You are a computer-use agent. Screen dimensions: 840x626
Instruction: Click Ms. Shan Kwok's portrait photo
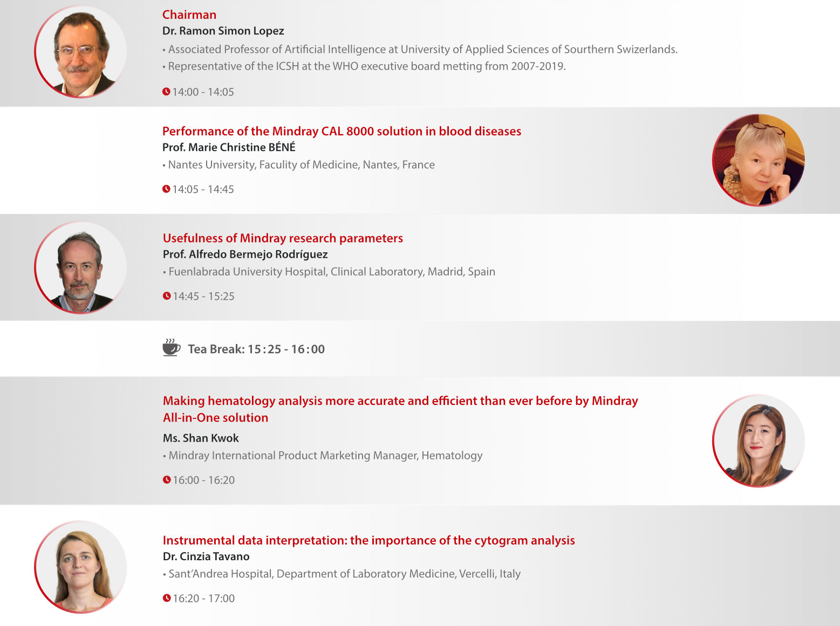click(x=759, y=441)
